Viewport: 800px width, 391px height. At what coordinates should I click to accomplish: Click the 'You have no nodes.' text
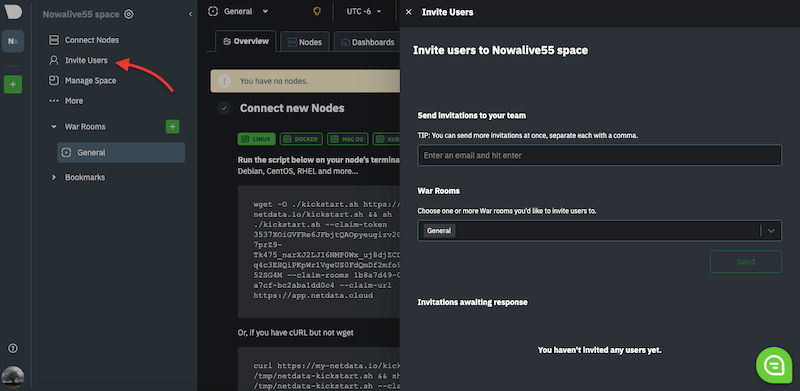[274, 81]
